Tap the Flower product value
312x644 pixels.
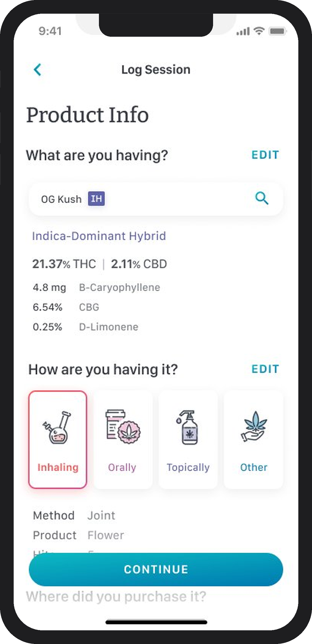(x=106, y=535)
